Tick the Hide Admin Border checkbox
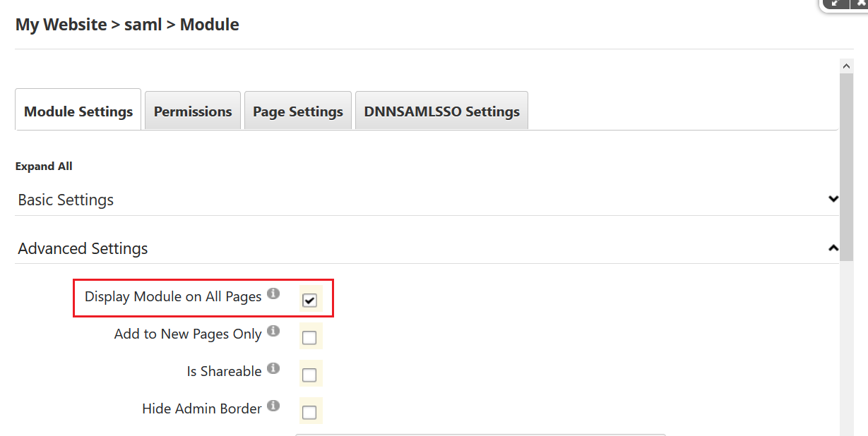Screen dimensions: 868x436 pos(309,412)
